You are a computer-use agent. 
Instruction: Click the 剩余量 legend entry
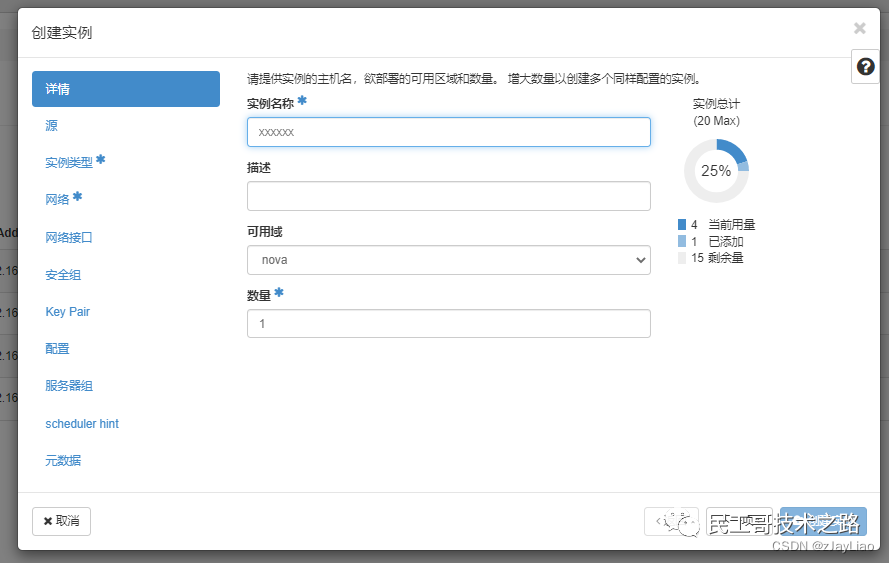tap(711, 258)
